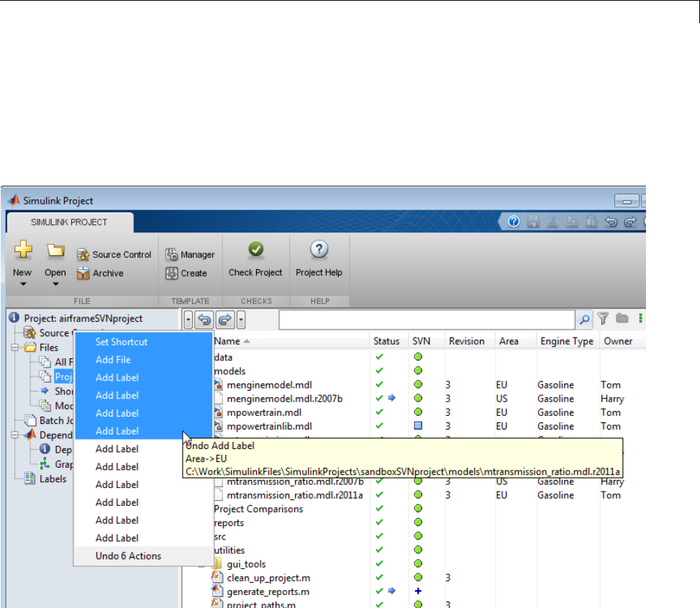This screenshot has width=700, height=608.
Task: Click the redo arrow in quick access bar
Action: pos(630,221)
